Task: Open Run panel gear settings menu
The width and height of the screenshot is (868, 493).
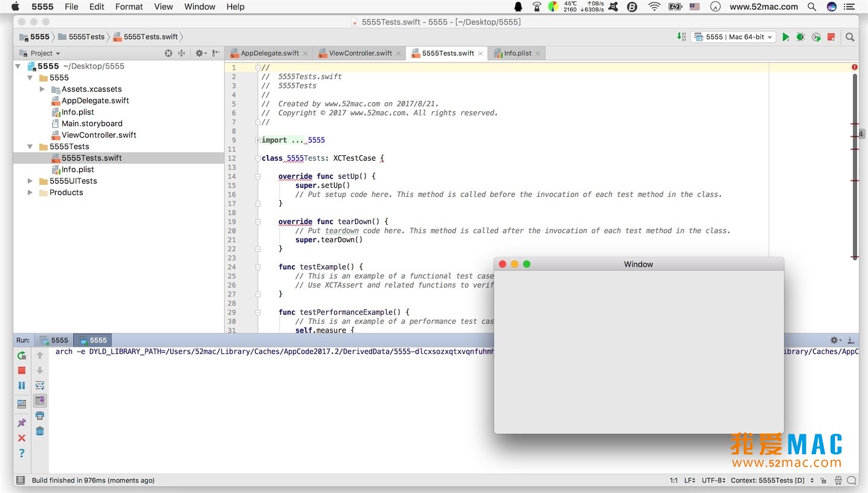Action: pyautogui.click(x=835, y=341)
